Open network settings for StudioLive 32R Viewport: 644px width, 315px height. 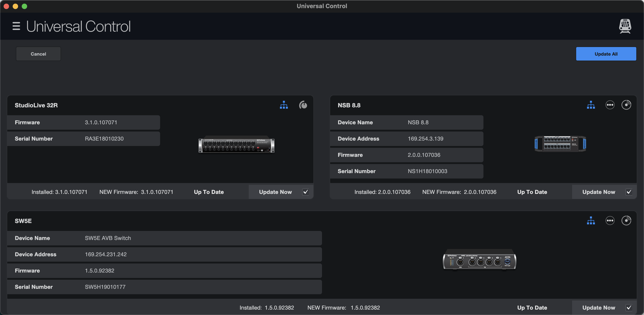click(284, 105)
